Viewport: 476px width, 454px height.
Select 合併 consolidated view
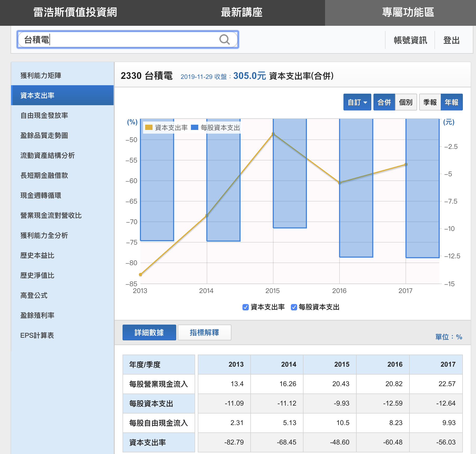[384, 102]
